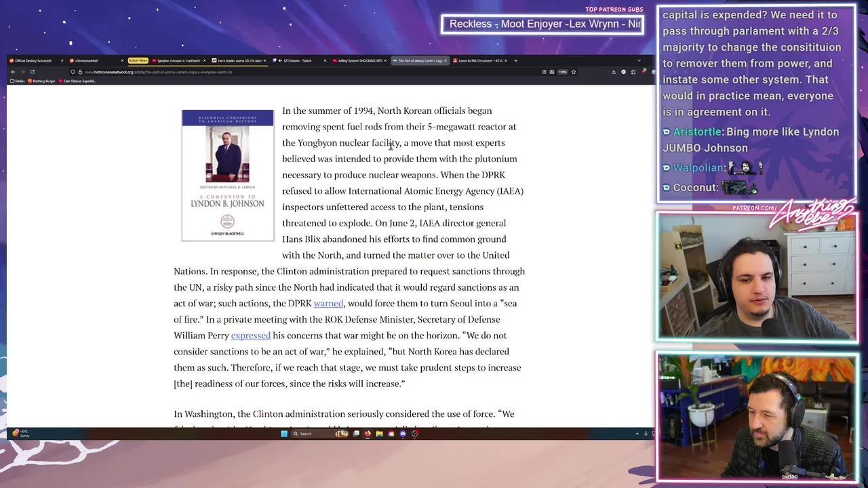Open the browser downloads icon
The height and width of the screenshot is (488, 868).
click(x=614, y=72)
